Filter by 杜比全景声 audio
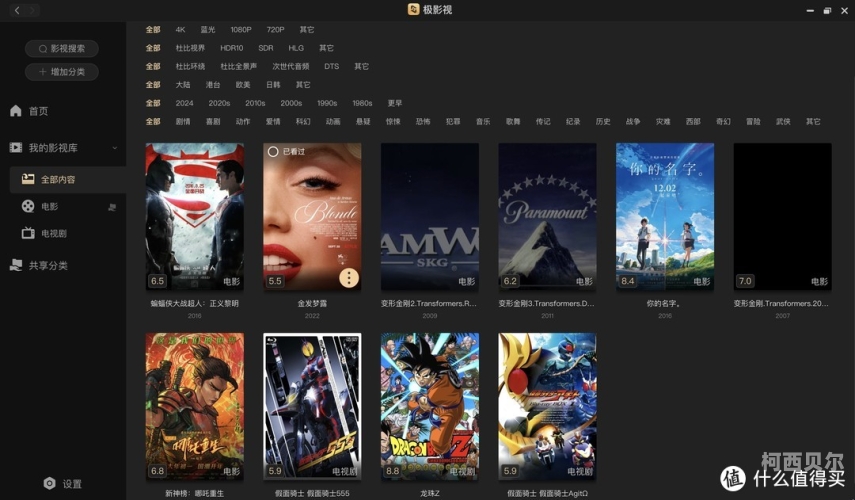Viewport: 855px width, 500px height. [x=238, y=67]
